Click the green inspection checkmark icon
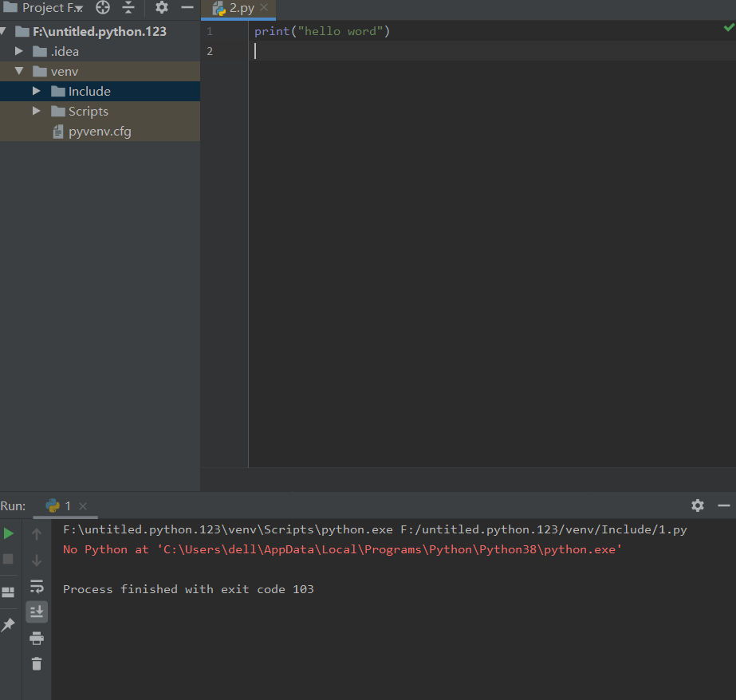736x700 pixels. [729, 28]
